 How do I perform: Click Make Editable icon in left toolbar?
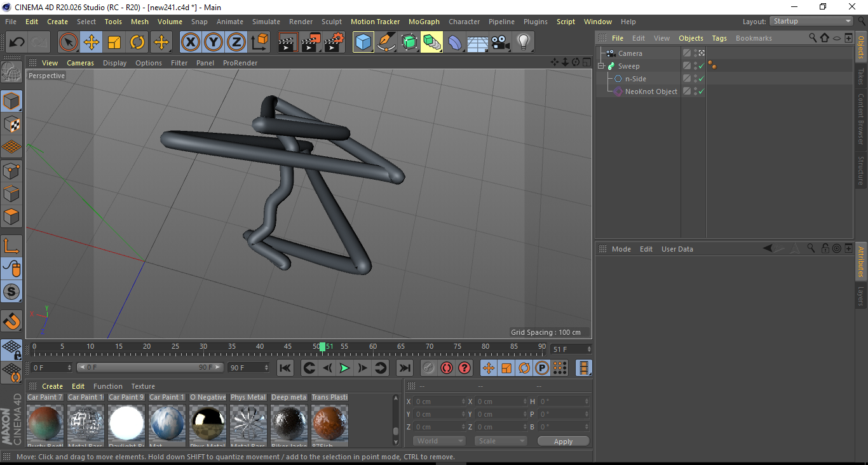[11, 72]
